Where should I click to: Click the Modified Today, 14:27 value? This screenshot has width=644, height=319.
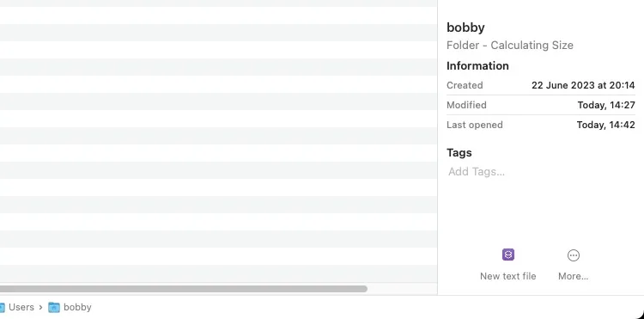(x=606, y=105)
